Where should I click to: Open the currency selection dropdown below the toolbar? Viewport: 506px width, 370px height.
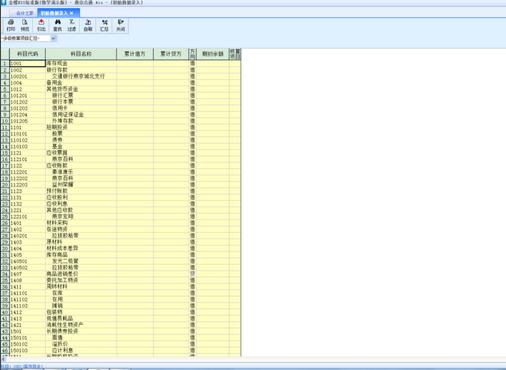click(53, 38)
